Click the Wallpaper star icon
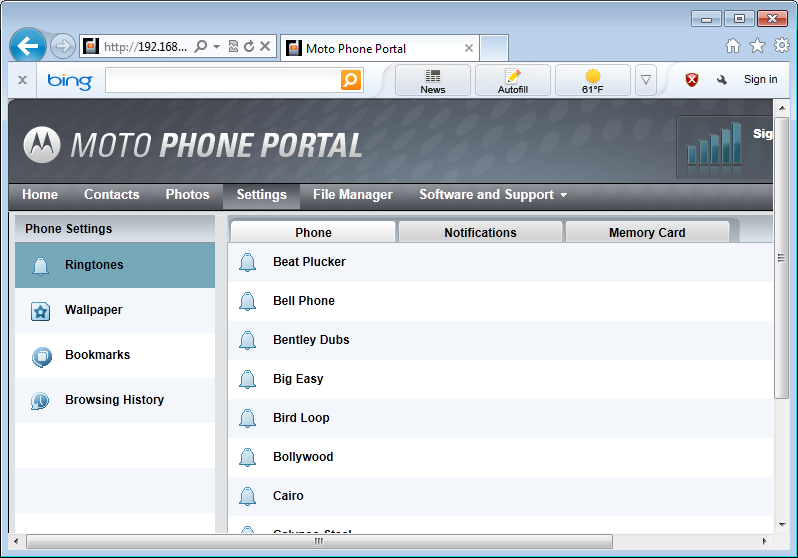The height and width of the screenshot is (558, 798). (40, 311)
